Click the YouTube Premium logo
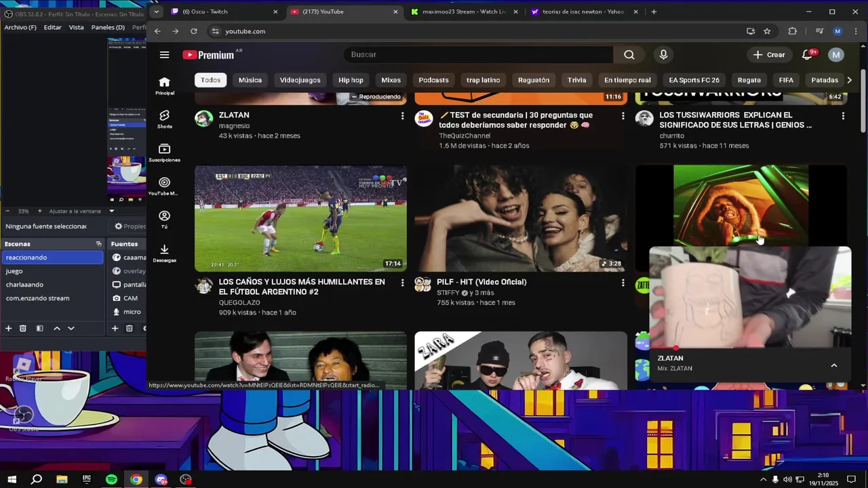The width and height of the screenshot is (868, 488). point(209,55)
